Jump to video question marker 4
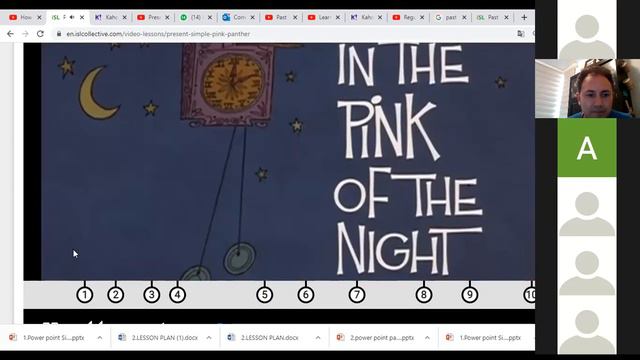 coord(177,295)
